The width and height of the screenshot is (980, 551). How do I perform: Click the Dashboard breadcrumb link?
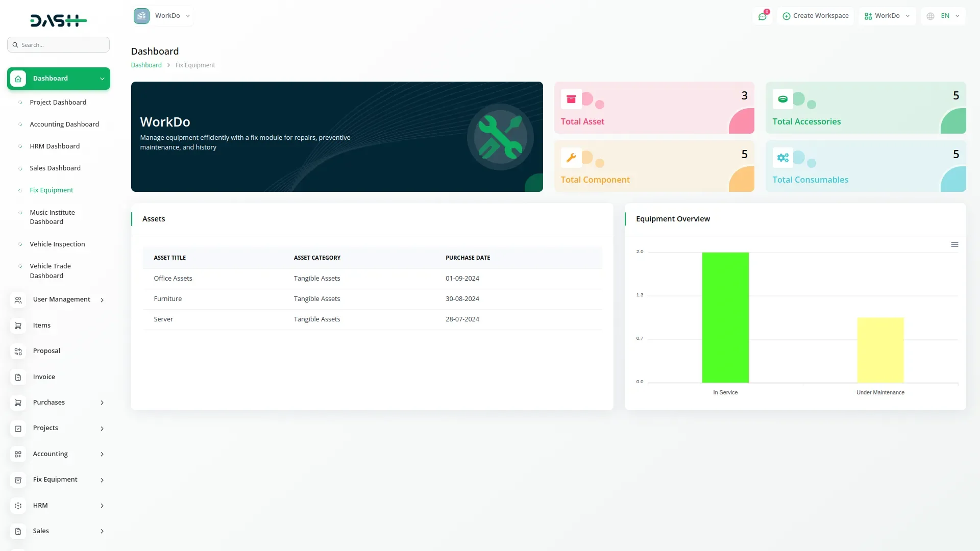146,65
